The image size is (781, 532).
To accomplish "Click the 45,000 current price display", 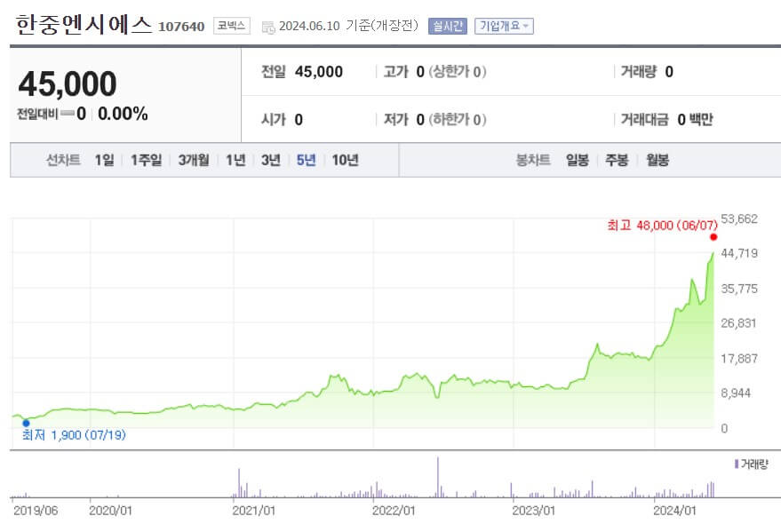I will click(69, 83).
